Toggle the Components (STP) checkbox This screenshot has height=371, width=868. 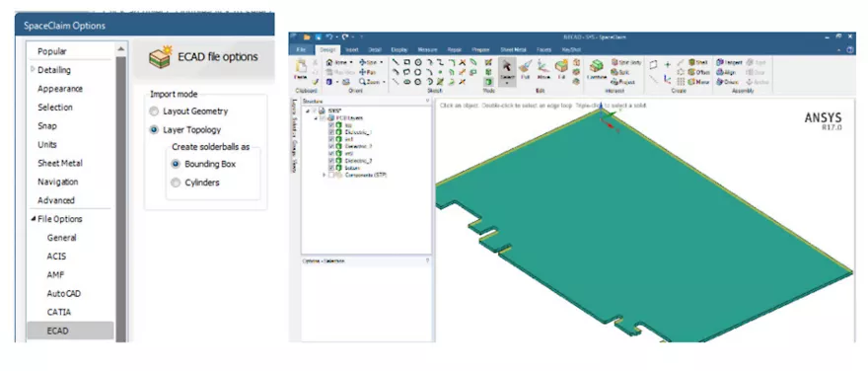331,175
